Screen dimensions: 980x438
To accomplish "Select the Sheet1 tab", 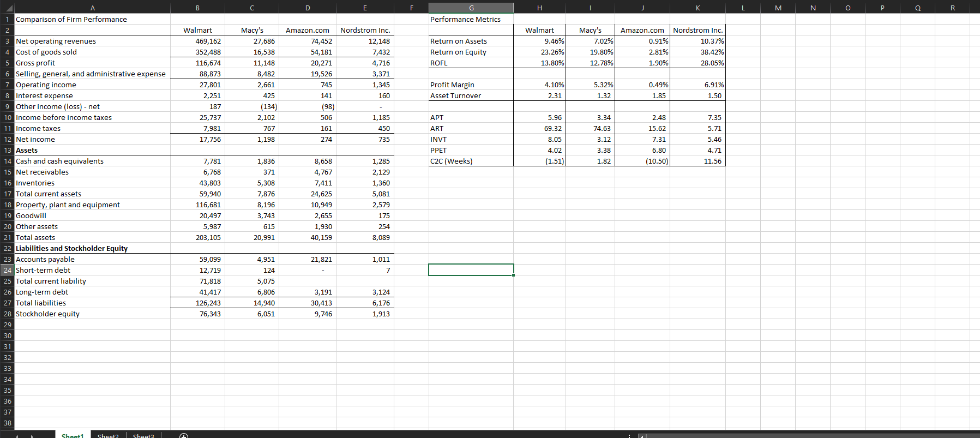I will [x=73, y=435].
